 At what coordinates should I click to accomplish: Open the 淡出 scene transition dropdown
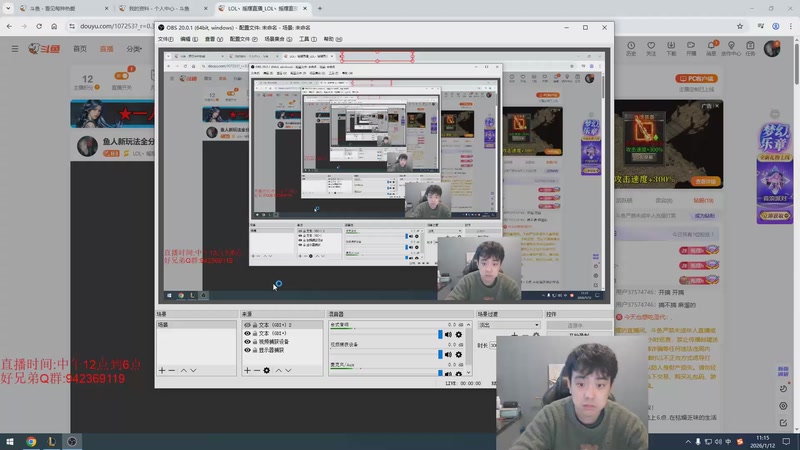click(509, 325)
